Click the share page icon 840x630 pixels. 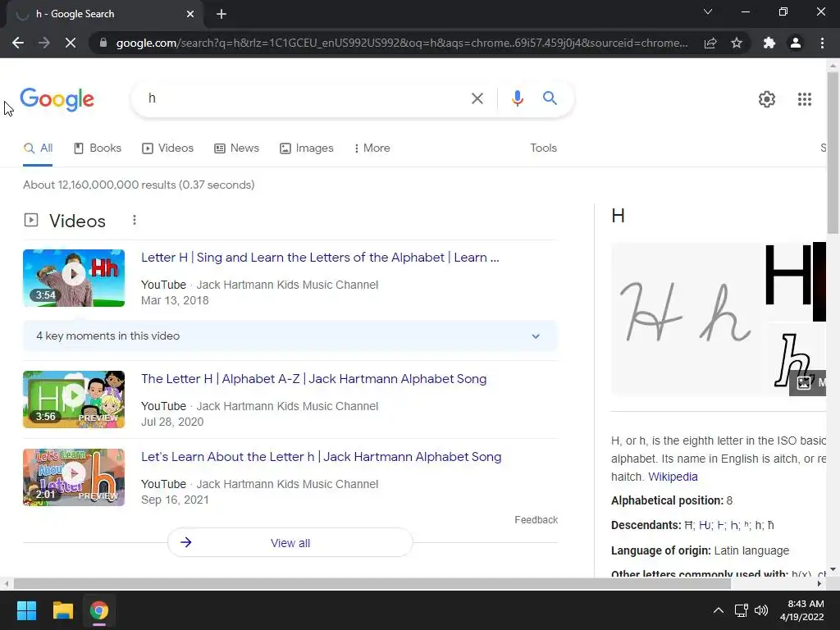[x=710, y=43]
